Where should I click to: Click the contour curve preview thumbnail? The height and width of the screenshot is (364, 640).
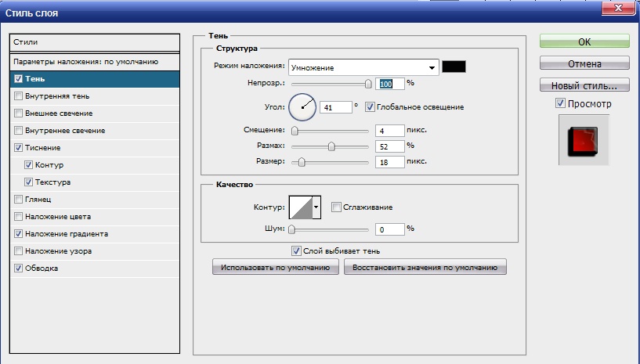pos(300,207)
